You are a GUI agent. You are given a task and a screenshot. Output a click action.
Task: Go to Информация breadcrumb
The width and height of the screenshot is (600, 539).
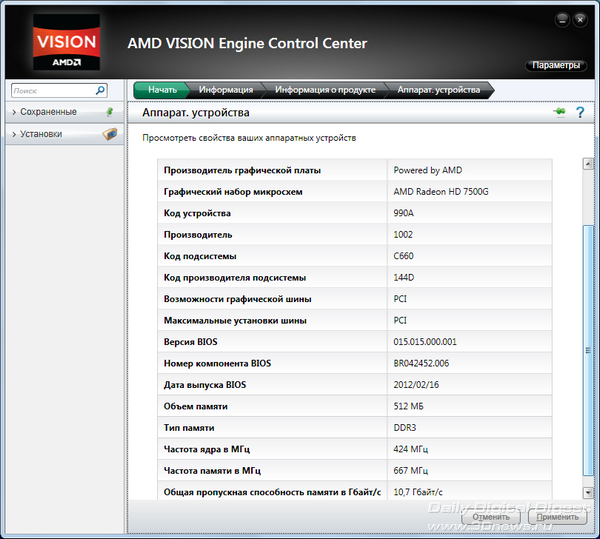pyautogui.click(x=226, y=90)
